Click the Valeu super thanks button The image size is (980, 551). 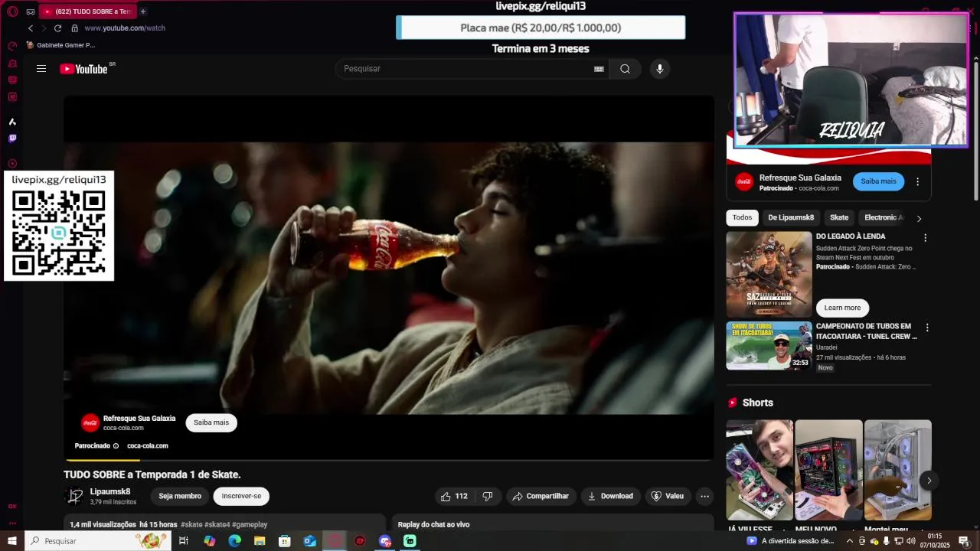(667, 496)
